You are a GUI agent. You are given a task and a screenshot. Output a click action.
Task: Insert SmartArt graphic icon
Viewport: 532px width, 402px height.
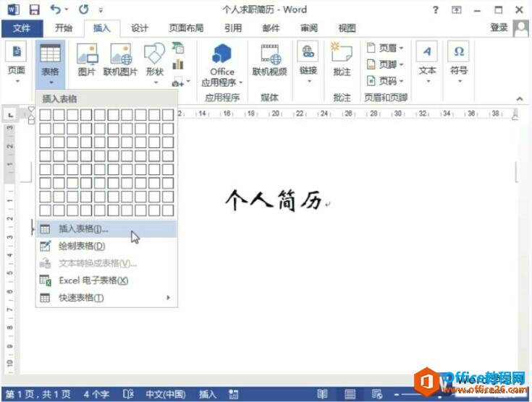coord(178,48)
